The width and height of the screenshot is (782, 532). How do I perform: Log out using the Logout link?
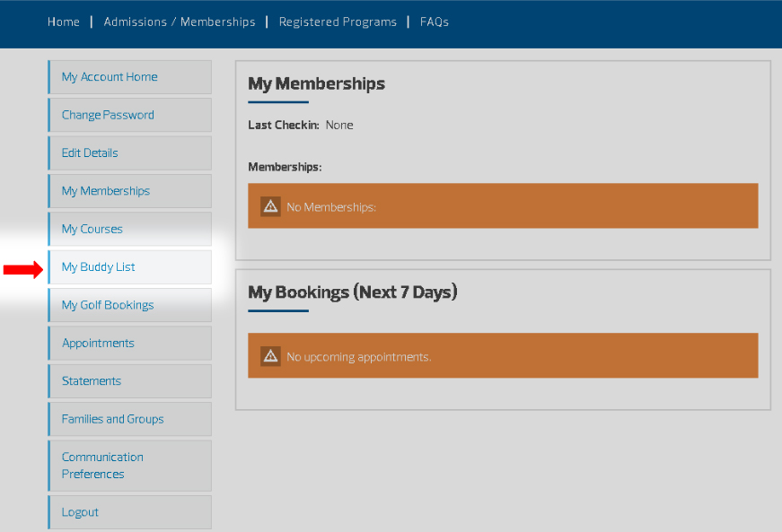point(80,512)
